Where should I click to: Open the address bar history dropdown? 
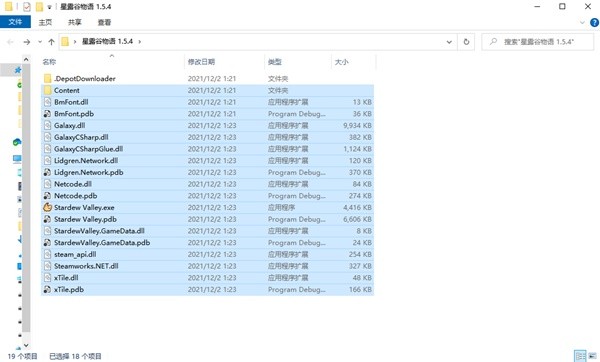click(449, 42)
